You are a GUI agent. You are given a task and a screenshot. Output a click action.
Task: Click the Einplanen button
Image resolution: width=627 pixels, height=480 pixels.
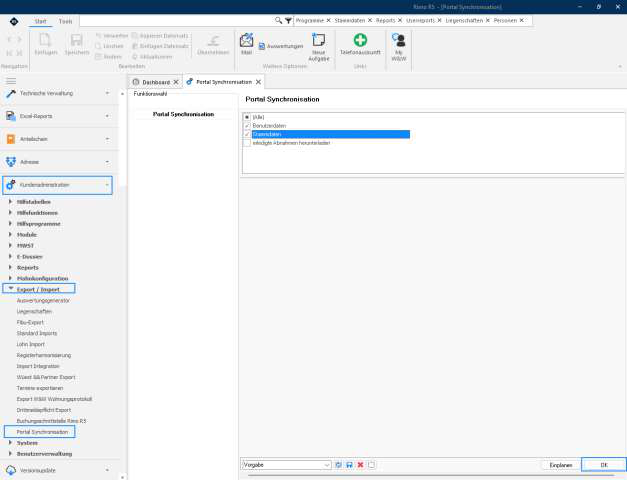(561, 465)
